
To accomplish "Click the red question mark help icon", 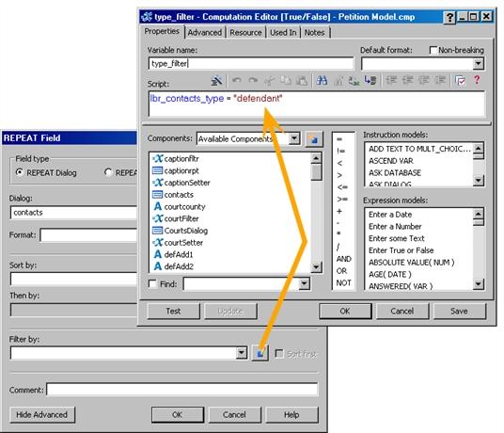I will (x=477, y=80).
